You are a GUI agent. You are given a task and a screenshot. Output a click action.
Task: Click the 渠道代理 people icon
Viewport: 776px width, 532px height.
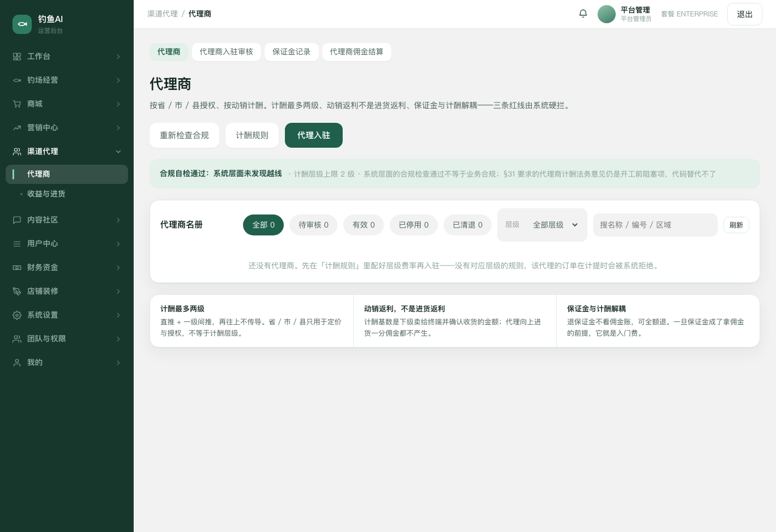coord(17,152)
